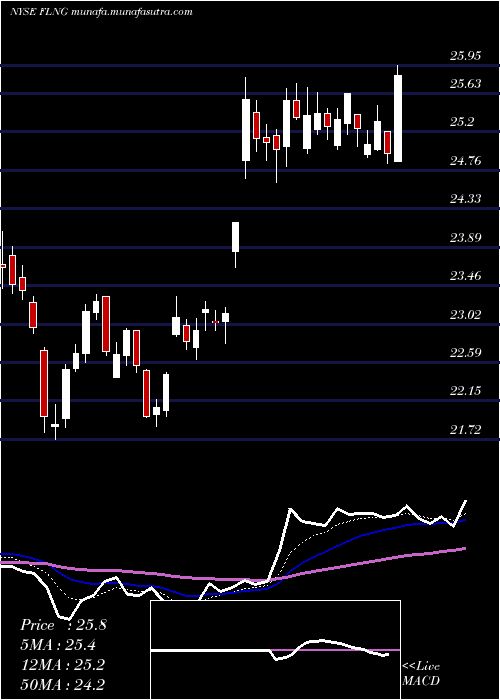Click the 24.76 price axis label
The width and height of the screenshot is (500, 700).
466,160
